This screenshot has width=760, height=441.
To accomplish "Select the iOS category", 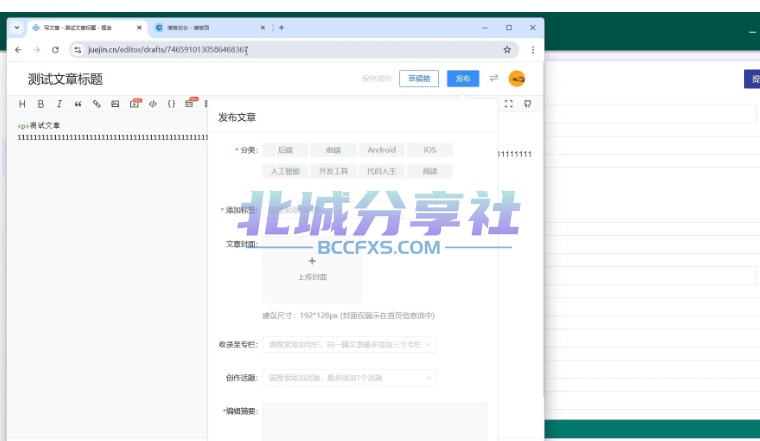I will point(430,150).
